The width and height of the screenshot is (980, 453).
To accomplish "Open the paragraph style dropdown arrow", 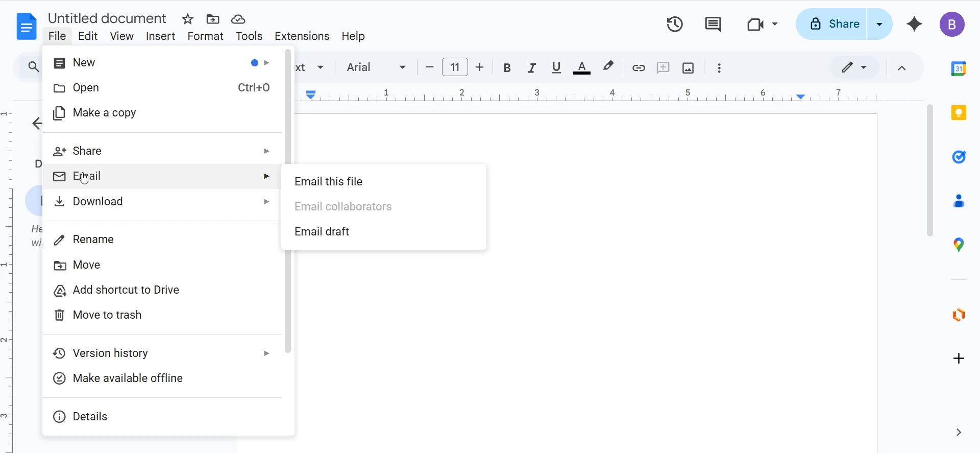I will click(x=321, y=67).
